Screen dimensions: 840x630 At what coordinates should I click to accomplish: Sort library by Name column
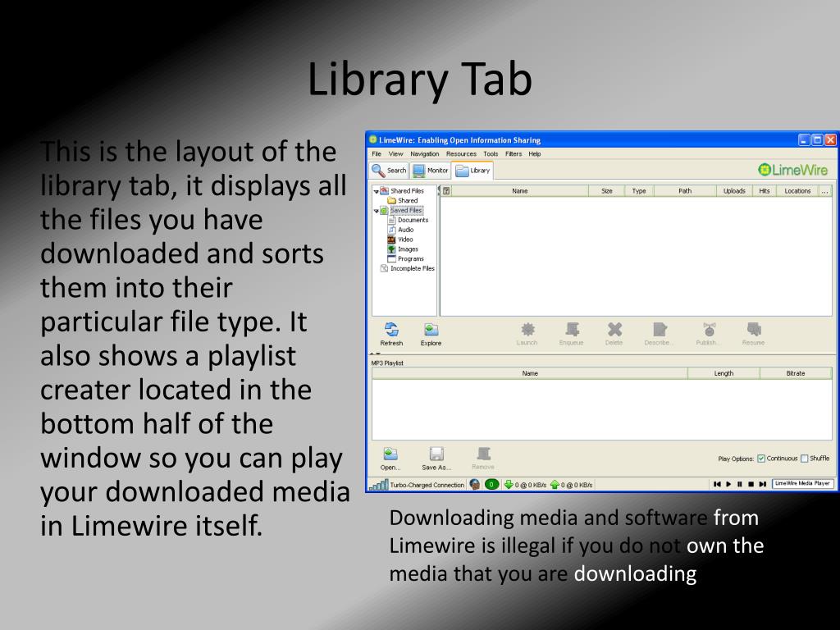coord(520,190)
